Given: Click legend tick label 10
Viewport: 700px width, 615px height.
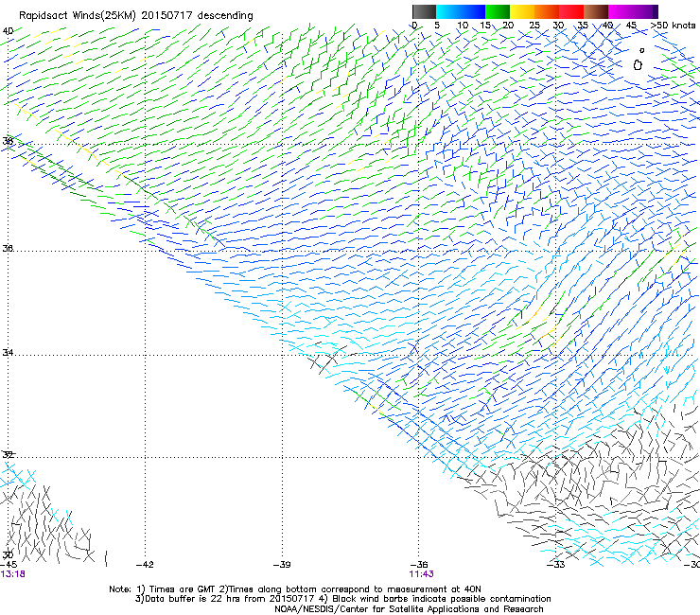Looking at the screenshot, I should [463, 26].
